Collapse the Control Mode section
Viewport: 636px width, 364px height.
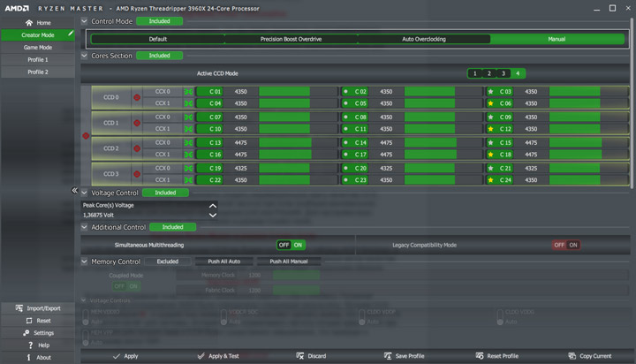84,20
